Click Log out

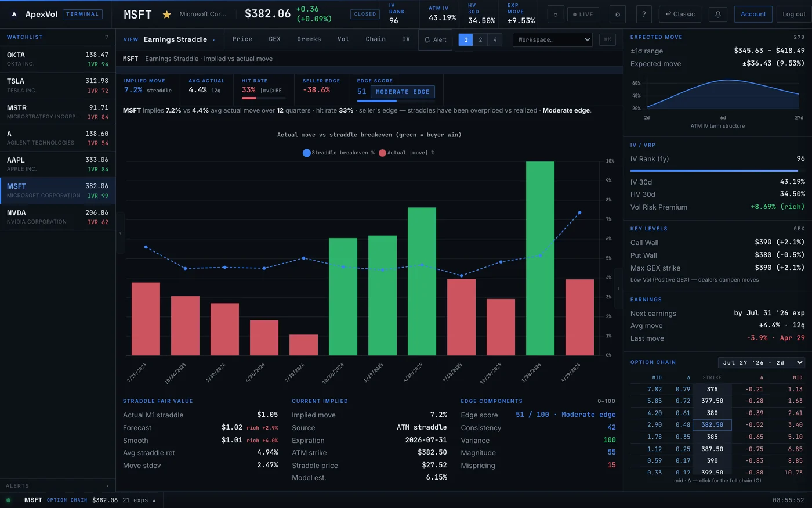794,15
